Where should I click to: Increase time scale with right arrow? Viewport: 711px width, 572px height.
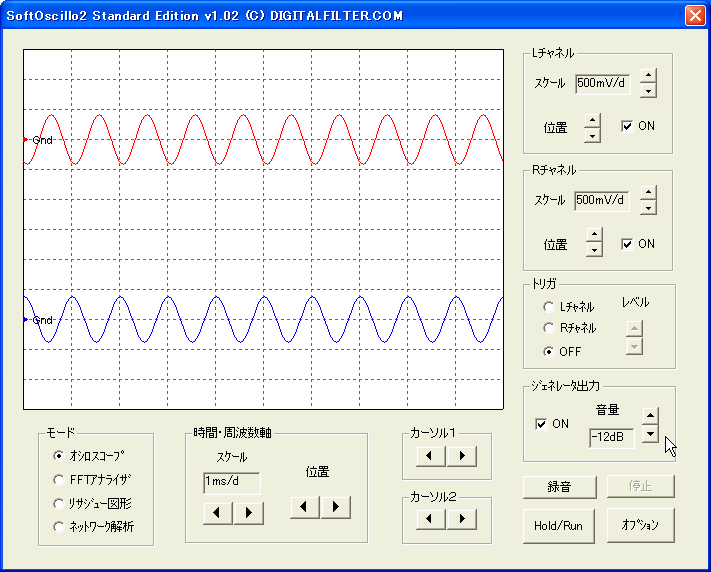point(248,513)
